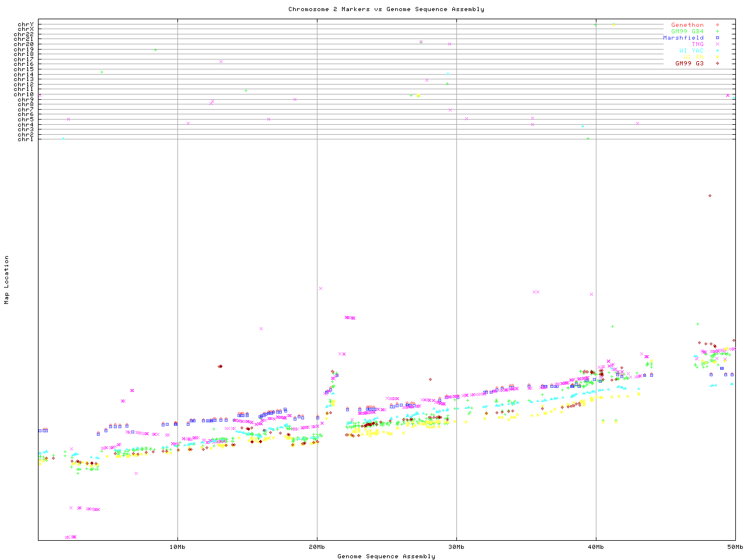Click the isolated dark diamond marker near 48Mb

tap(710, 196)
